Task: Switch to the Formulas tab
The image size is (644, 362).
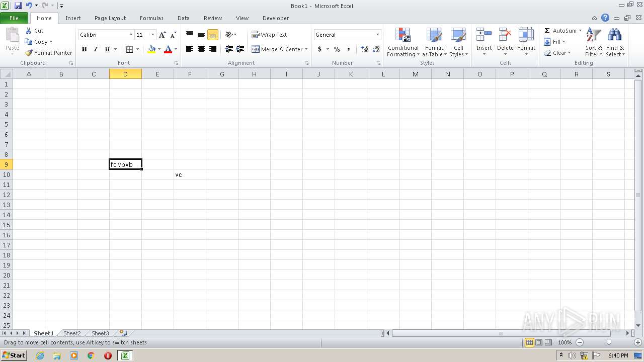Action: [x=151, y=18]
